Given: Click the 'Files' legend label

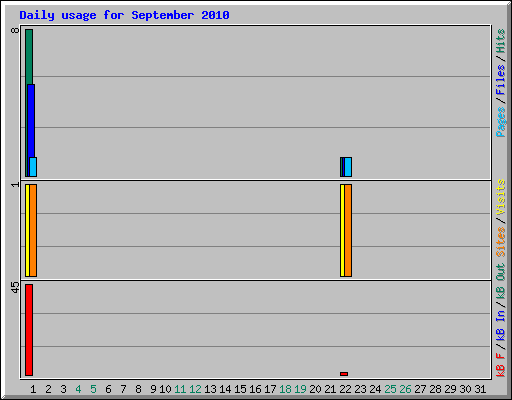Looking at the screenshot, I should coord(501,80).
